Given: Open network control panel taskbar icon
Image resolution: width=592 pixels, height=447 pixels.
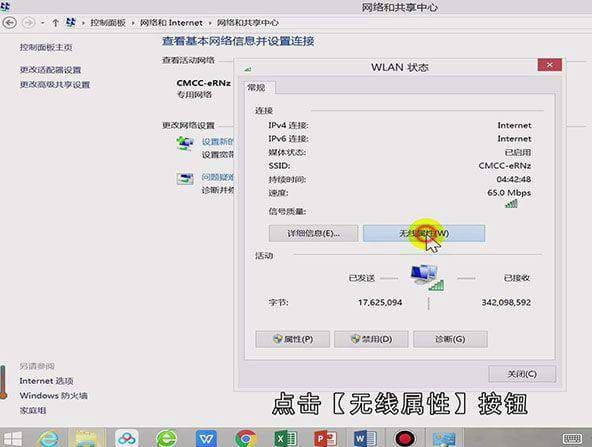Looking at the screenshot, I should point(444,439).
